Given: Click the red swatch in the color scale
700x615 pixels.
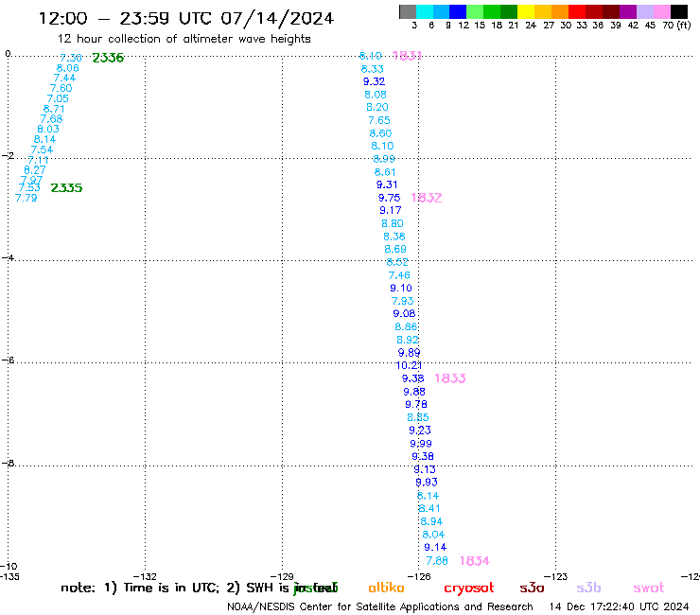Looking at the screenshot, I should click(577, 11).
